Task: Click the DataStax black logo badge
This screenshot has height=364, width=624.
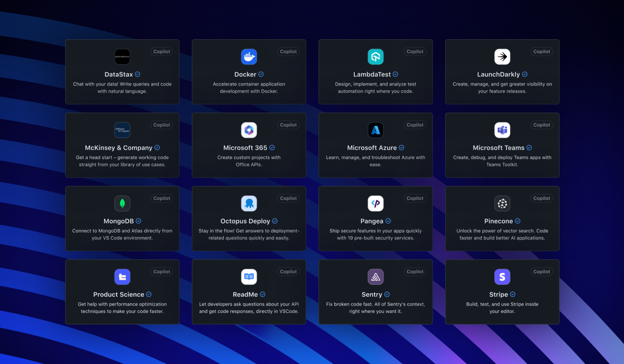Action: (122, 56)
